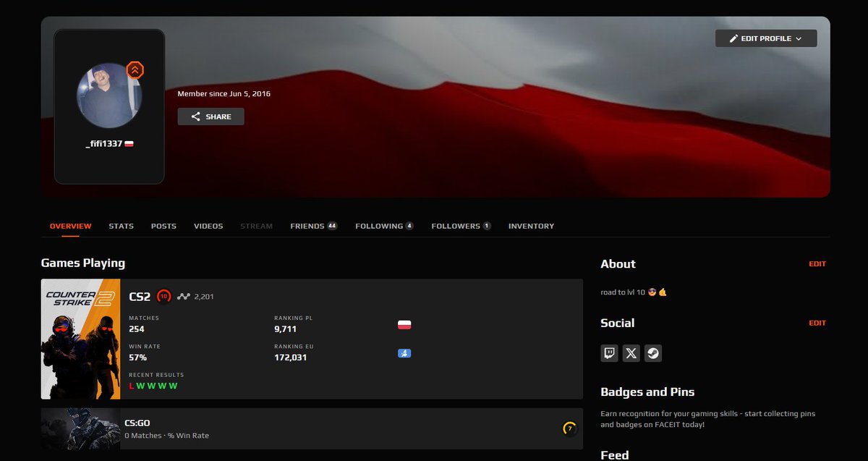This screenshot has width=868, height=461.
Task: Click the 9,711 Poland ranking value
Action: 286,329
